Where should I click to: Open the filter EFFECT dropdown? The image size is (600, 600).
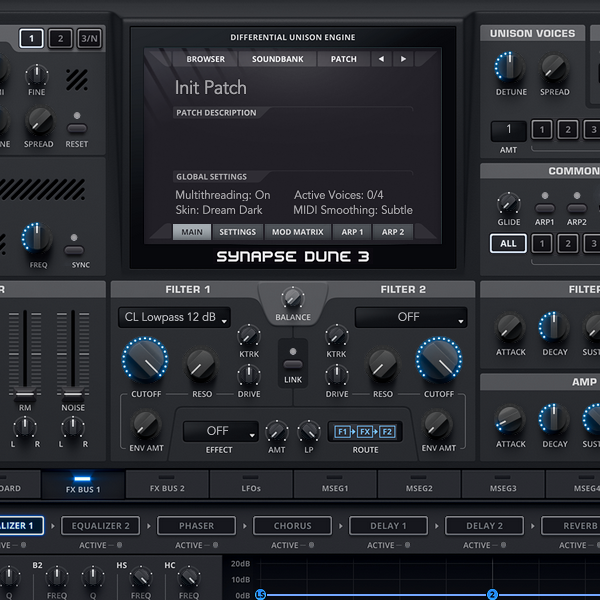tap(220, 431)
